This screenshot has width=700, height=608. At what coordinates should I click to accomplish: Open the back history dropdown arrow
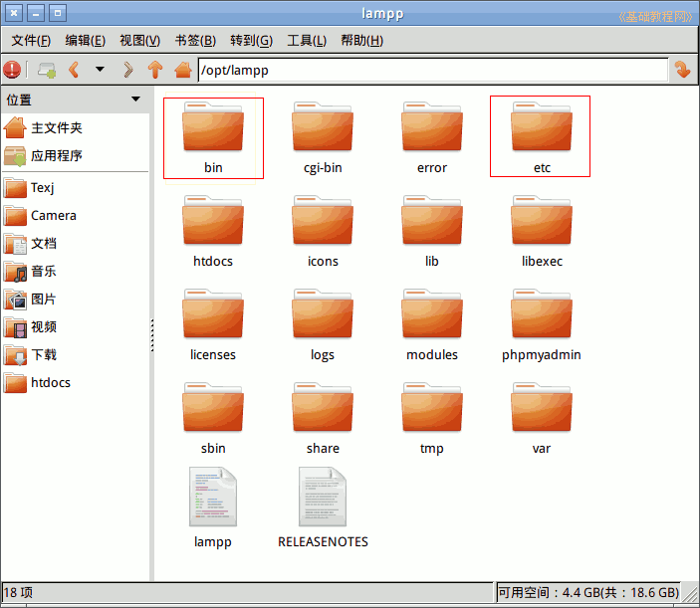[100, 70]
